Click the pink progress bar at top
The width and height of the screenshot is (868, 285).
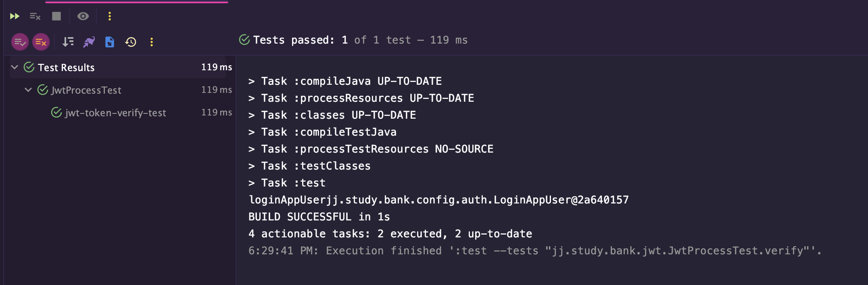tap(137, 2)
